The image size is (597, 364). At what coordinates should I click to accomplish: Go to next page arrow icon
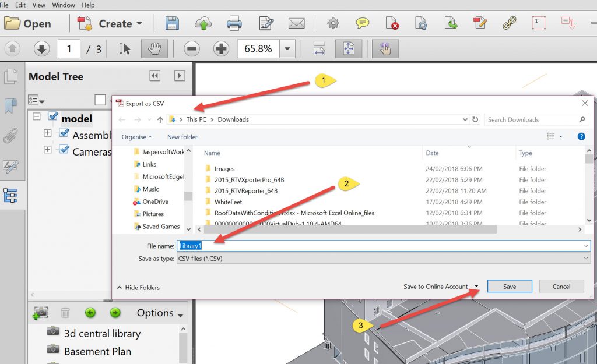[x=41, y=49]
